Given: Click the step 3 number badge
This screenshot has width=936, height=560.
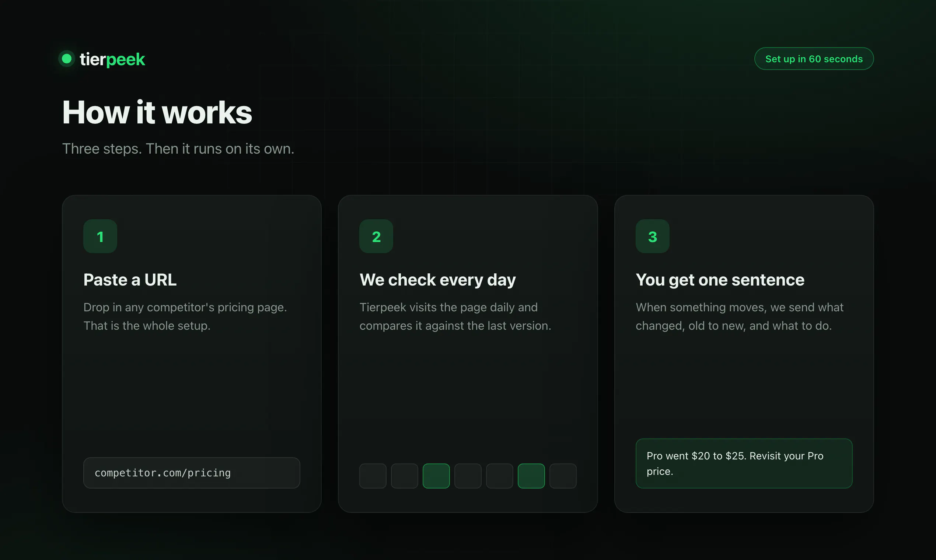Looking at the screenshot, I should (652, 236).
